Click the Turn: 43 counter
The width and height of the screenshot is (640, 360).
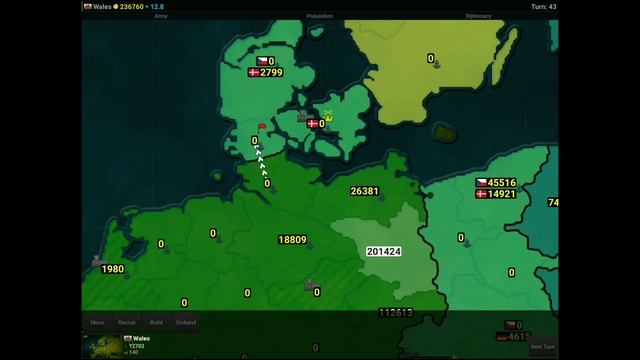[544, 7]
